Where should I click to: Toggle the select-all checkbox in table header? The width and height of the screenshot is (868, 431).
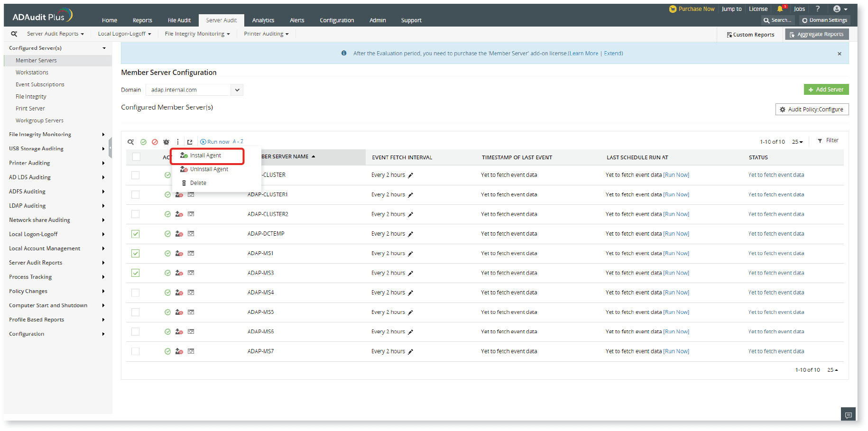tap(137, 157)
